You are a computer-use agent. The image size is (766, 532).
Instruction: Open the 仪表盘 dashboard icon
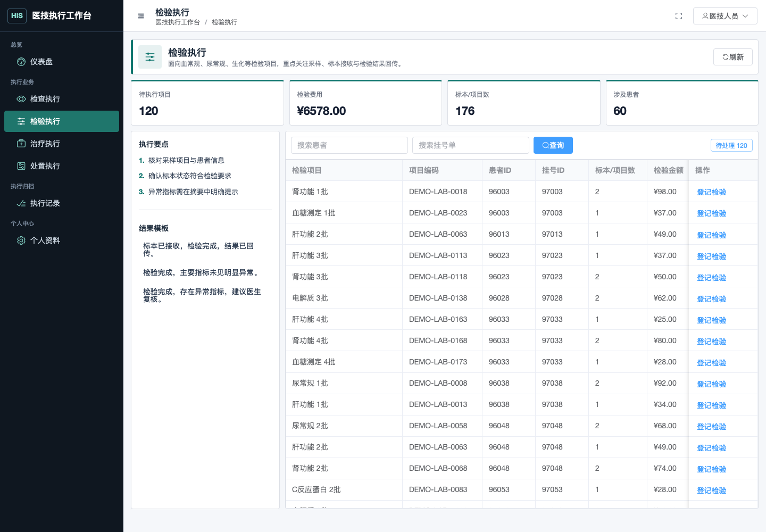pyautogui.click(x=21, y=62)
